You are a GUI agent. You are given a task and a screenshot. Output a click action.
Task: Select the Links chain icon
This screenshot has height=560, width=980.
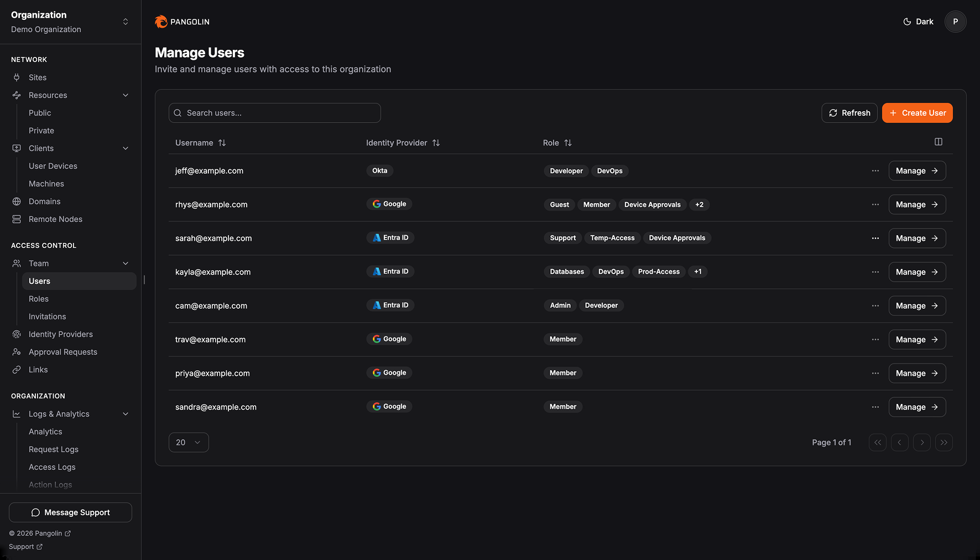(16, 369)
